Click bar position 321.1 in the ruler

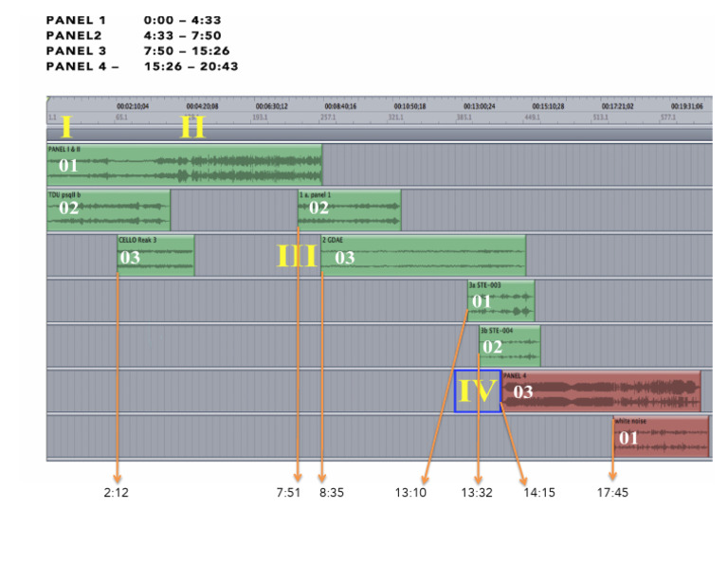[x=396, y=118]
